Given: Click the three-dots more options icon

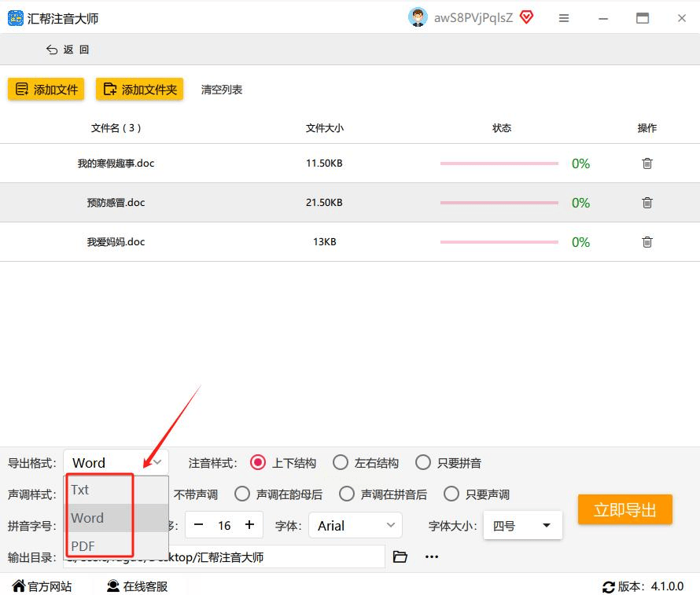Looking at the screenshot, I should coord(432,556).
